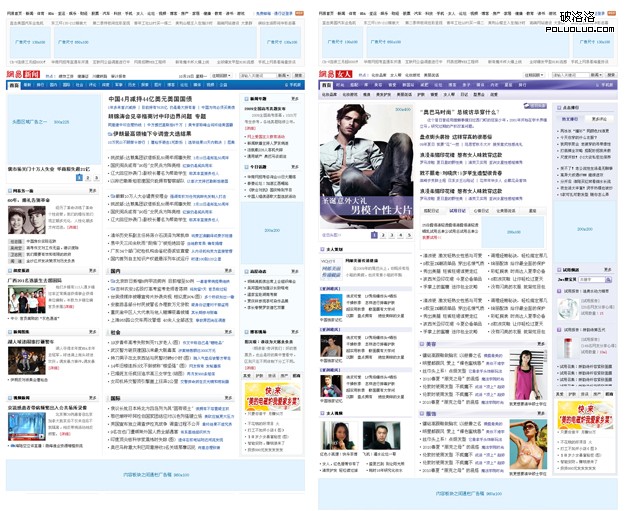
Task: Play the man's video thumbnail under 女人视频
Action: point(381,436)
